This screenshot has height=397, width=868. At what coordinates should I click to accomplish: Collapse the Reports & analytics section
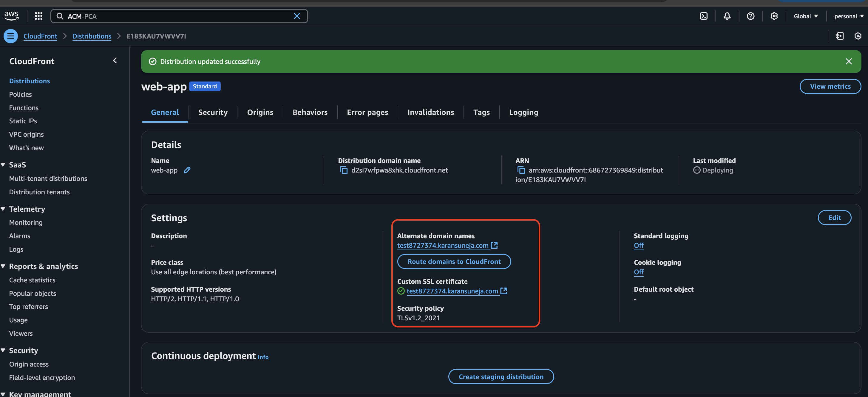click(x=3, y=266)
